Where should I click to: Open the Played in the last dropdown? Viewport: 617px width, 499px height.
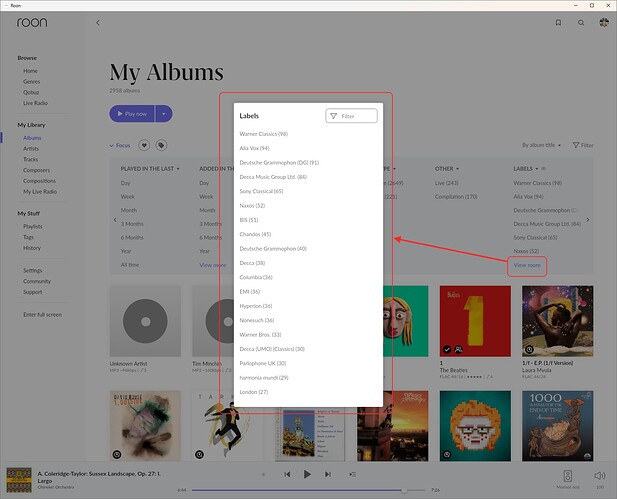coord(150,168)
